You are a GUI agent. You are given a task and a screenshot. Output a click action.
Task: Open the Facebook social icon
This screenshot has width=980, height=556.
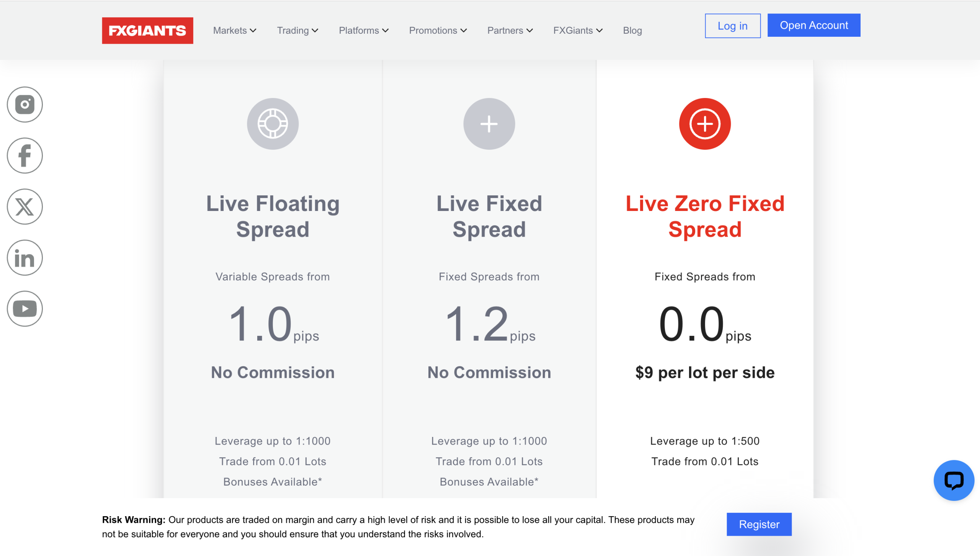25,155
